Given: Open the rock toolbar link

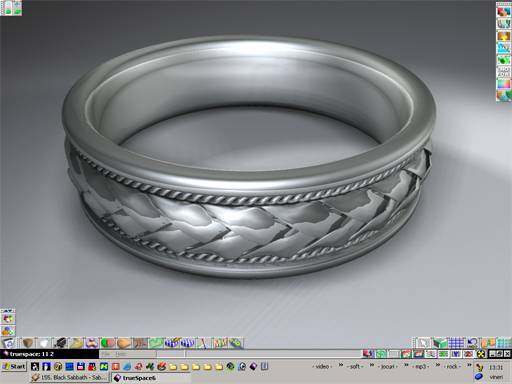Looking at the screenshot, I should click(x=452, y=366).
